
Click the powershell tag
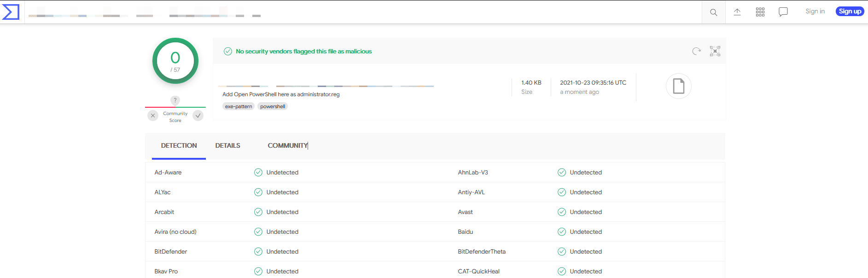273,106
